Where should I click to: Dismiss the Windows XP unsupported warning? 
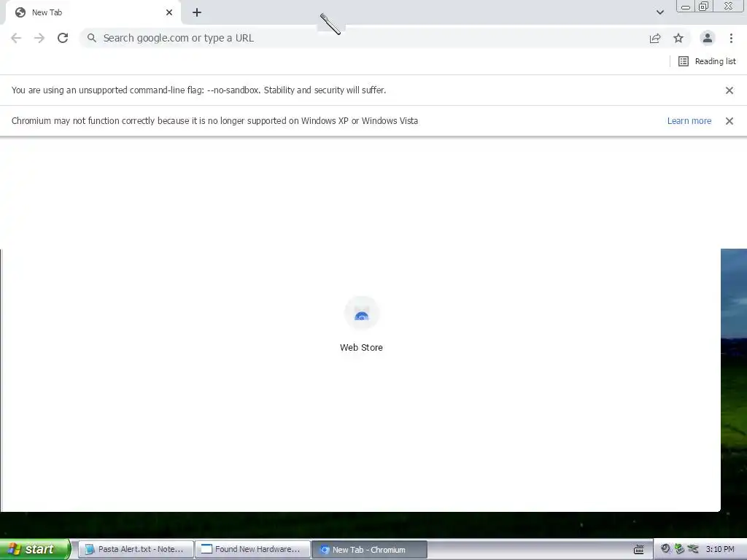[x=729, y=121]
